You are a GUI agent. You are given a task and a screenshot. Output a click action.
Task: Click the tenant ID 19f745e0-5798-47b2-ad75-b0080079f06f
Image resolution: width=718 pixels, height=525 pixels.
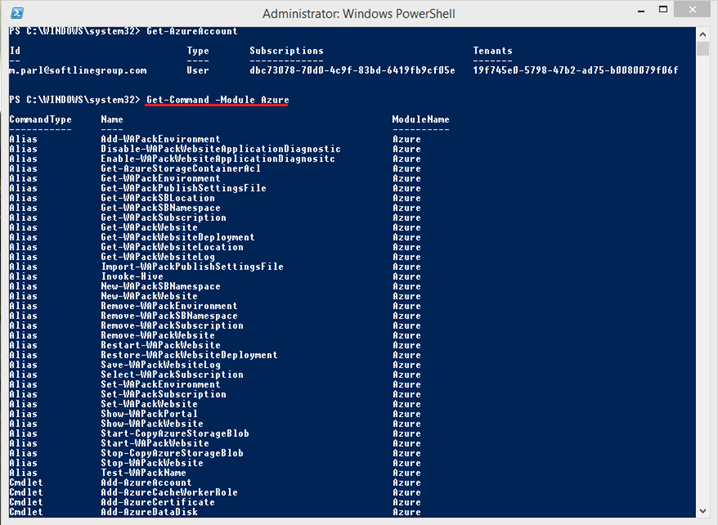(575, 70)
